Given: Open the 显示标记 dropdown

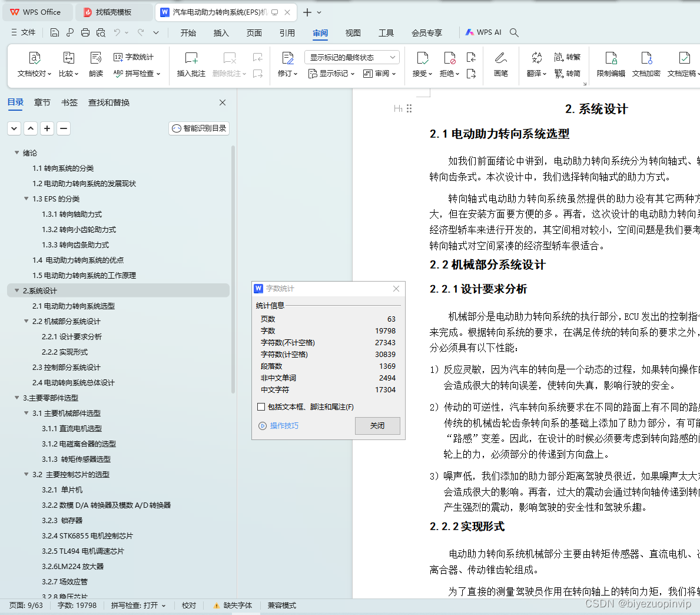Looking at the screenshot, I should tap(331, 73).
